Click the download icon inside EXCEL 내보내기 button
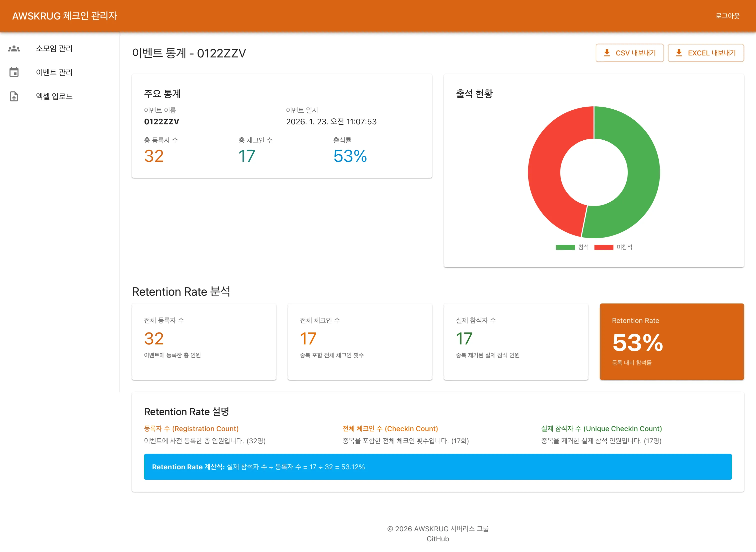 [679, 53]
